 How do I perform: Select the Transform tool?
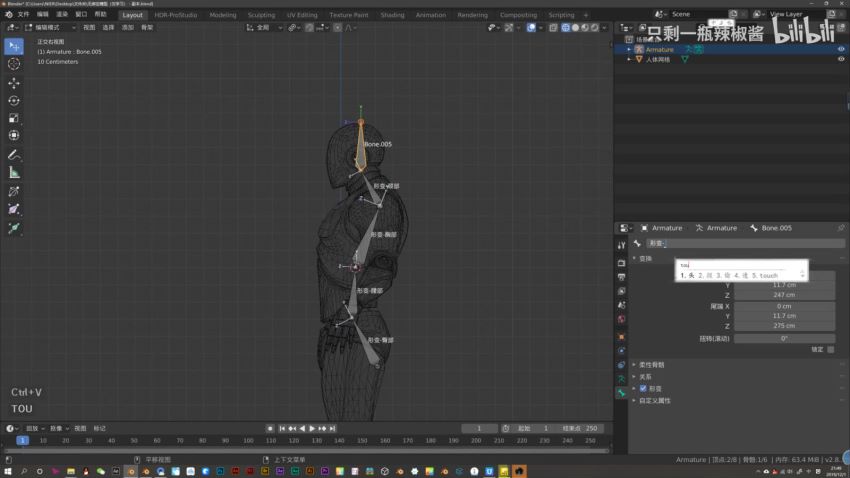14,135
